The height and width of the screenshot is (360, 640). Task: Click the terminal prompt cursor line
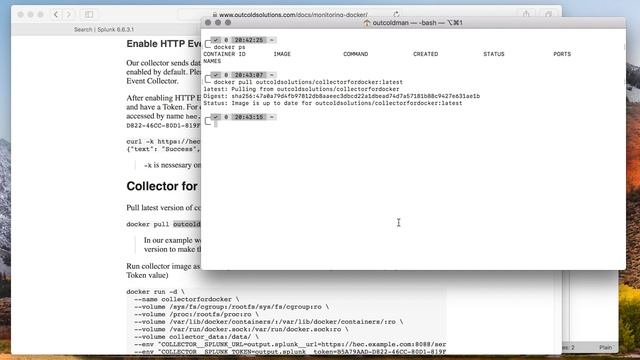click(216, 124)
